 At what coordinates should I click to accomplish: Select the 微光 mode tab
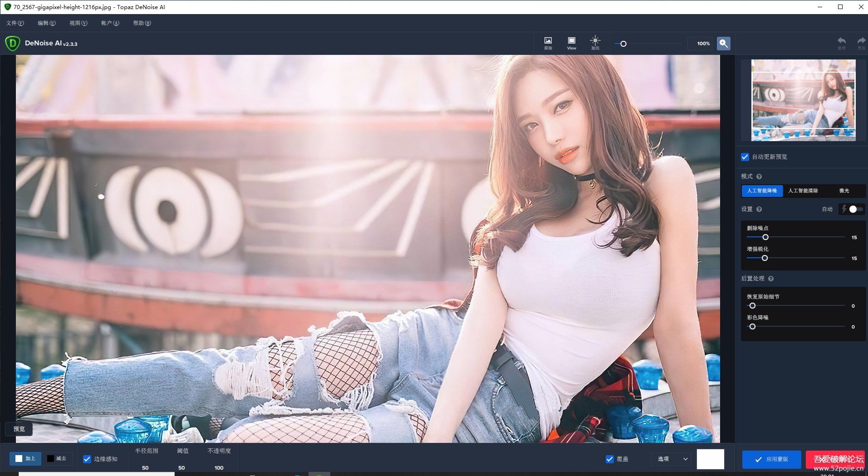pyautogui.click(x=844, y=191)
